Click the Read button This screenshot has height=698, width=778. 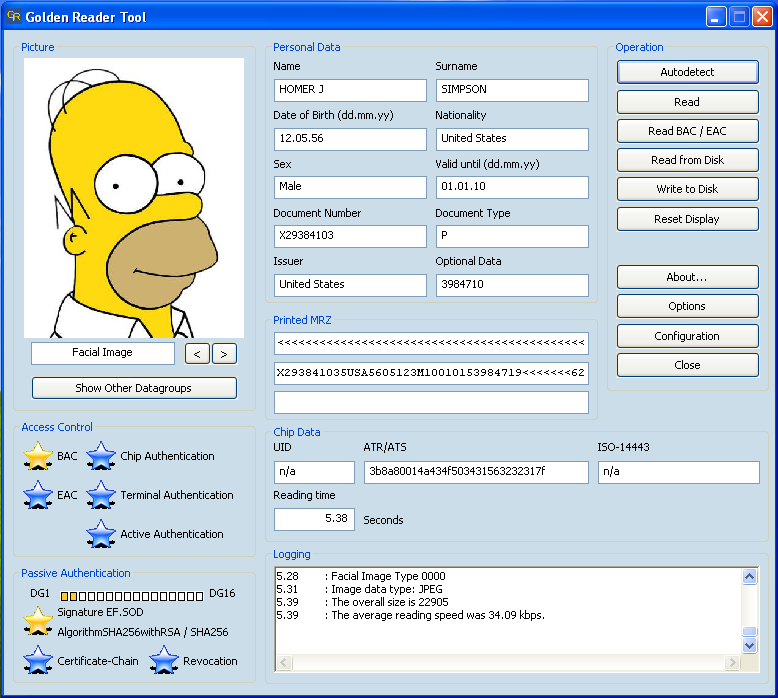688,102
